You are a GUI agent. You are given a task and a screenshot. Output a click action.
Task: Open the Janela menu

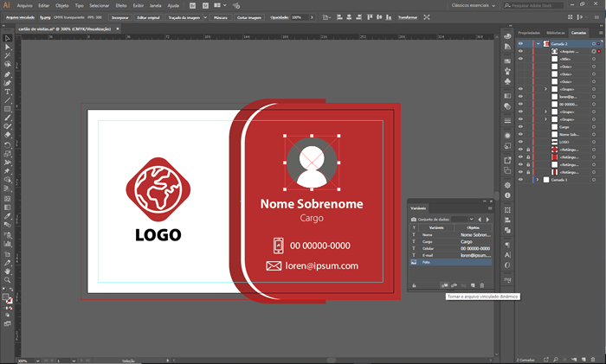click(155, 5)
